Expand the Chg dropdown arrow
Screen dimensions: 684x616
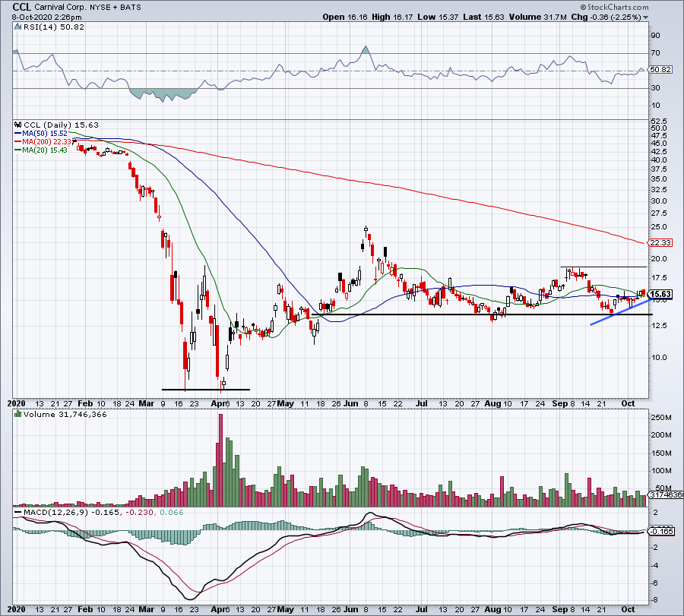(x=645, y=17)
